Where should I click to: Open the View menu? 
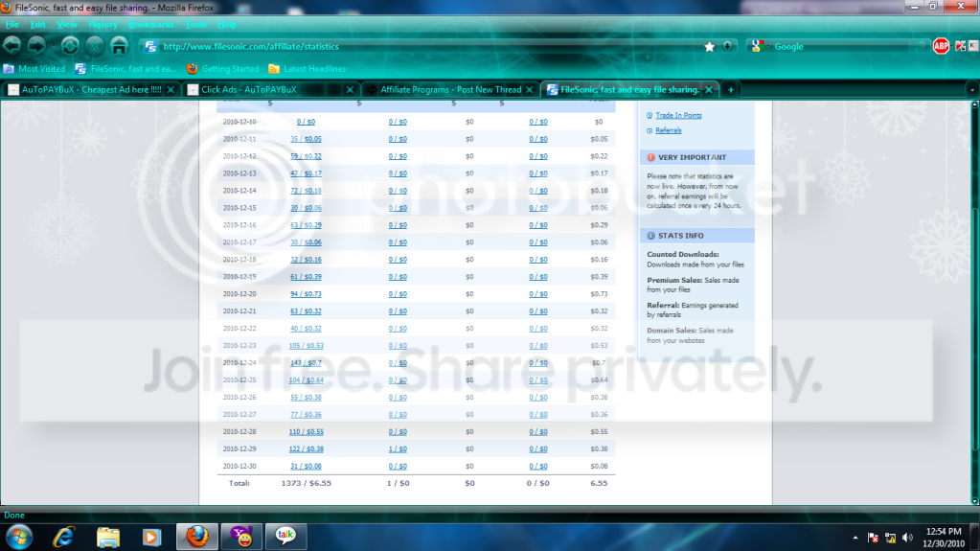point(67,24)
